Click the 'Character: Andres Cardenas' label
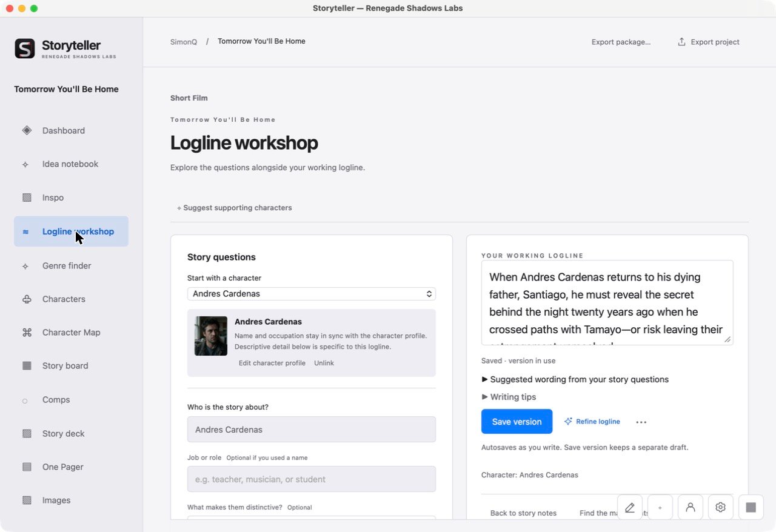Image resolution: width=776 pixels, height=532 pixels. 530,475
